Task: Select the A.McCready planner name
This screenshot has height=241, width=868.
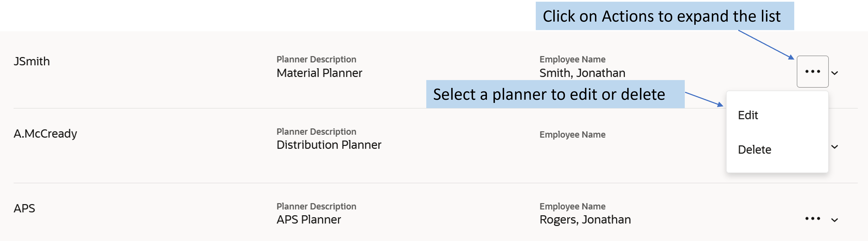Action: (45, 134)
